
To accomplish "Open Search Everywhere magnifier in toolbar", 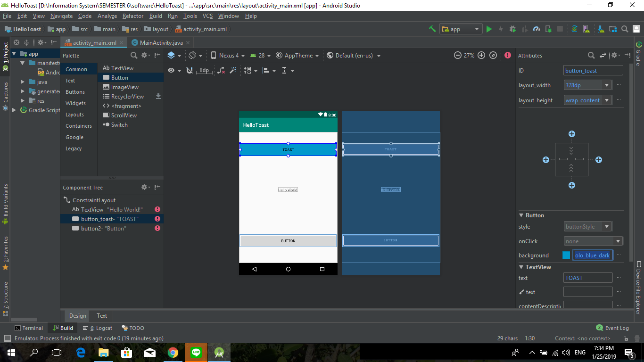I will tap(624, 29).
